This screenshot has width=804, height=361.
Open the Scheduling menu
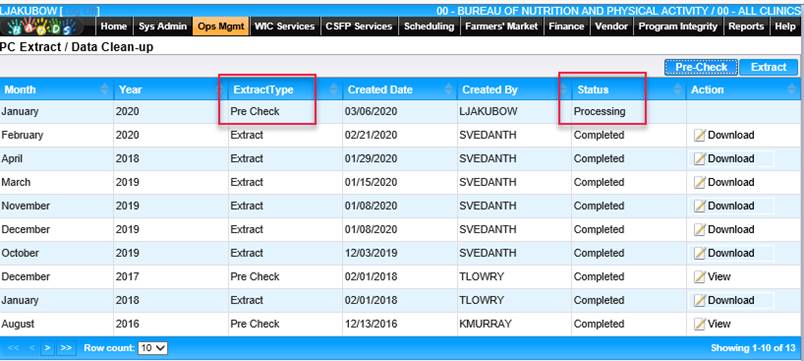coord(429,27)
